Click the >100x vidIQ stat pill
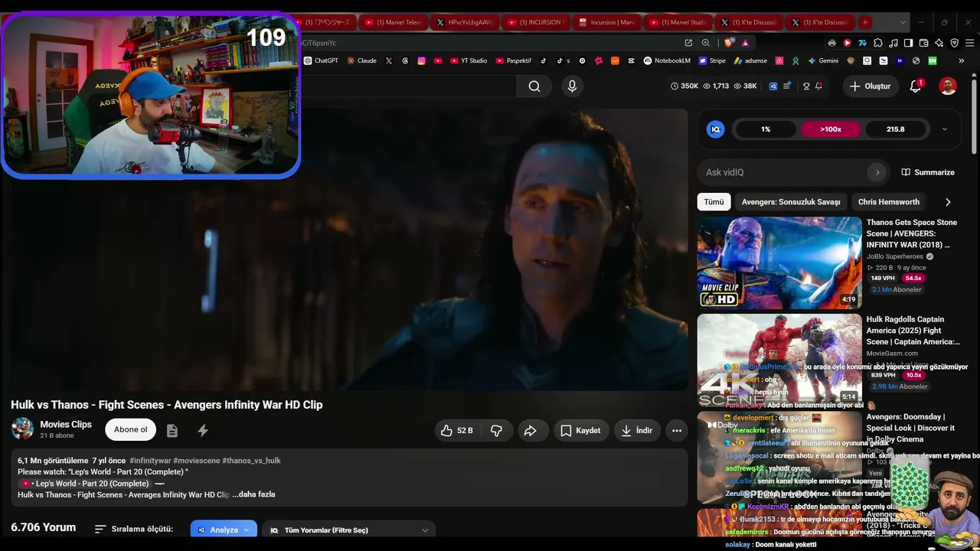 click(831, 129)
